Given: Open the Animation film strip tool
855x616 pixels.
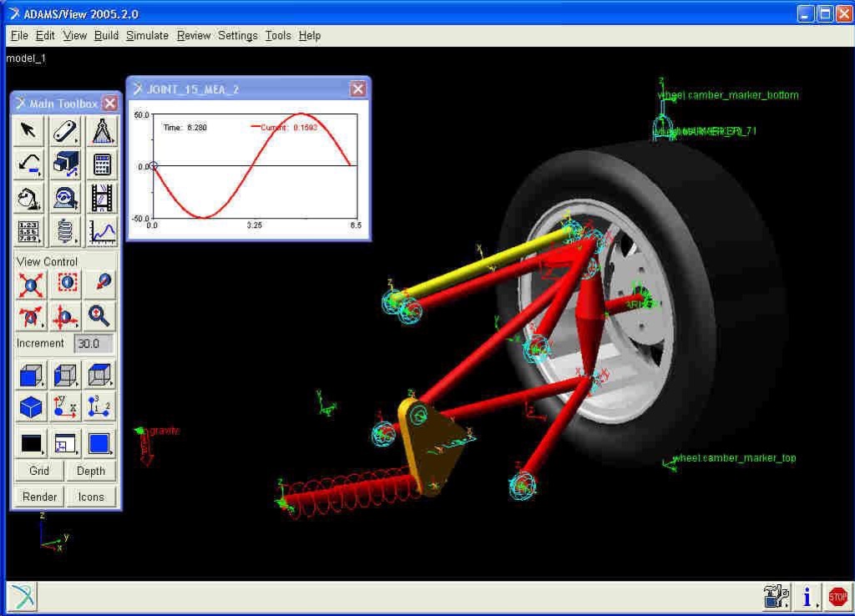Looking at the screenshot, I should pyautogui.click(x=101, y=198).
